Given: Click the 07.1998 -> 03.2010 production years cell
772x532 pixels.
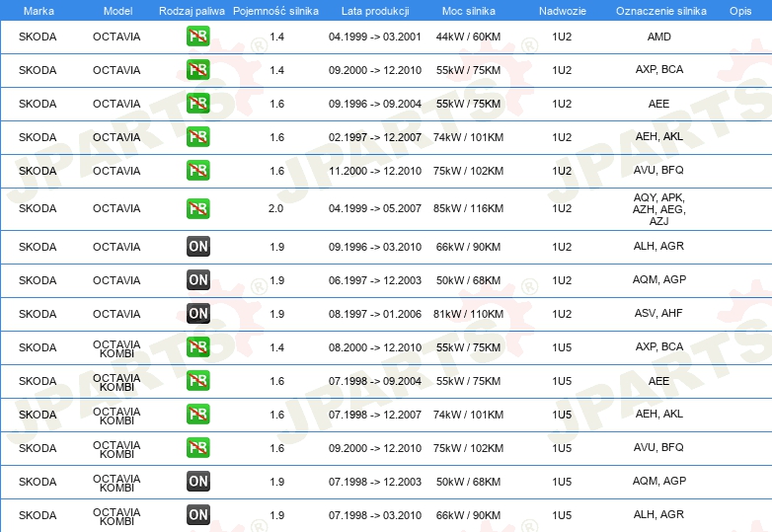Looking at the screenshot, I should (x=375, y=515).
